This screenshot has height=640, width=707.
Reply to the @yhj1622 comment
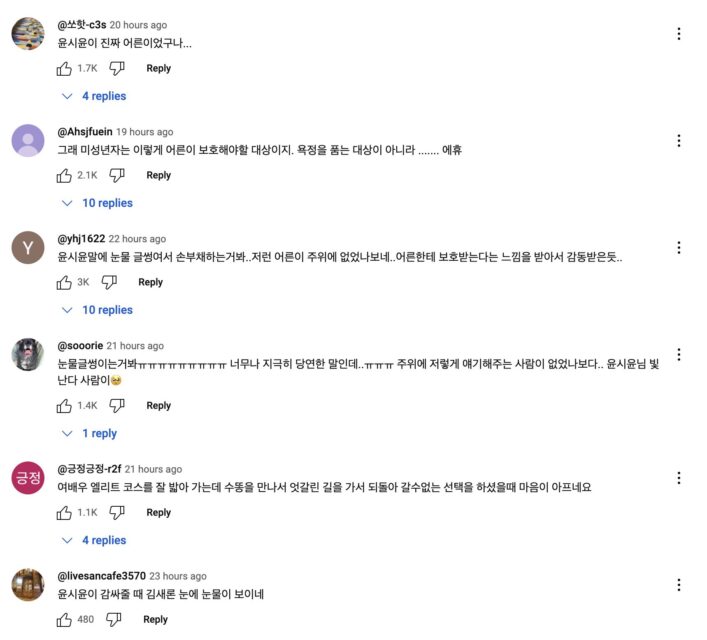click(150, 282)
